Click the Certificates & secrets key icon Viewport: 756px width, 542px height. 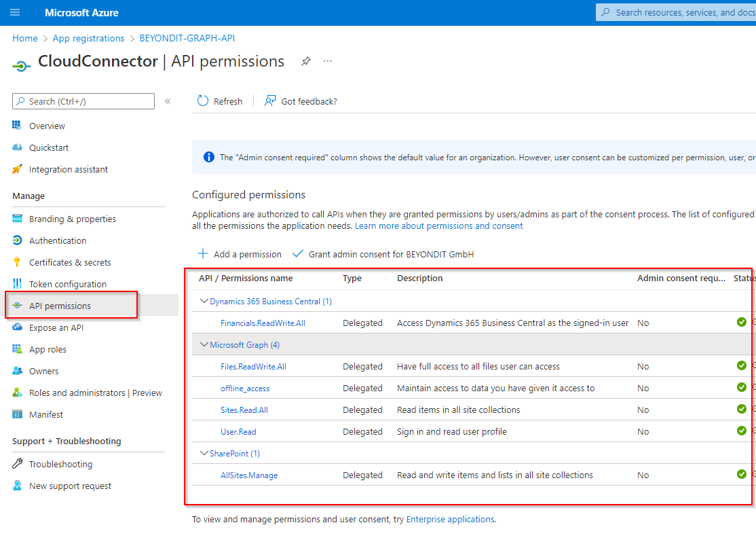(x=17, y=262)
